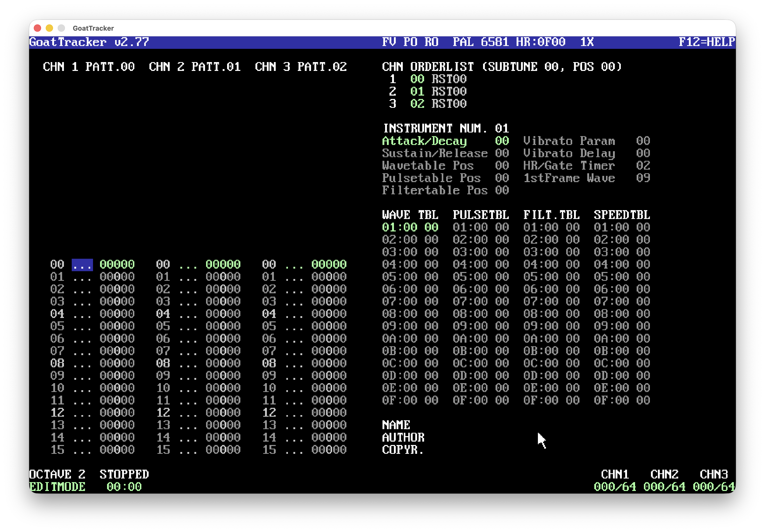
Task: Toggle the EDITMODE indicator
Action: tap(57, 487)
